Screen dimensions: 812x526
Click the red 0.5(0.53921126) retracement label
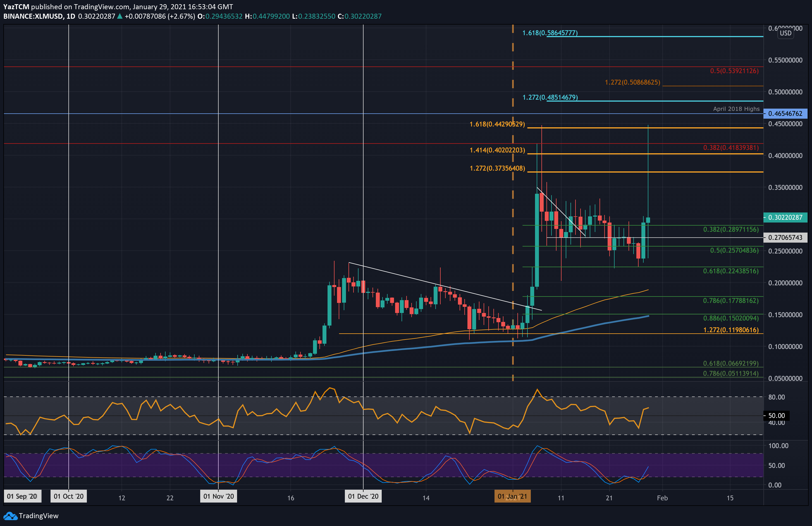(x=734, y=71)
